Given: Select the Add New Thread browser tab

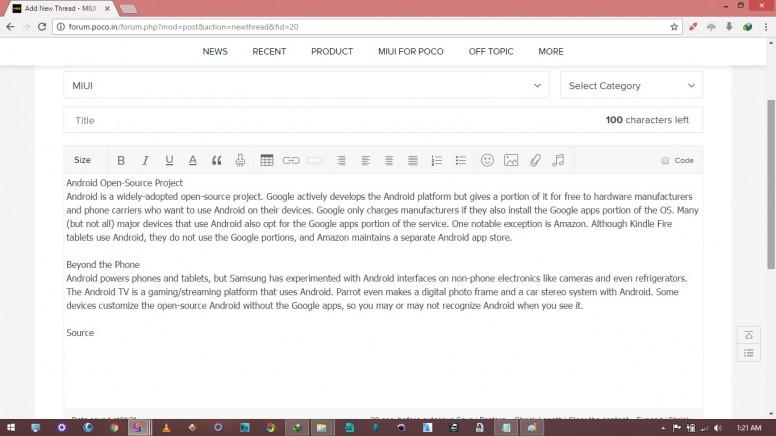Looking at the screenshot, I should click(60, 8).
